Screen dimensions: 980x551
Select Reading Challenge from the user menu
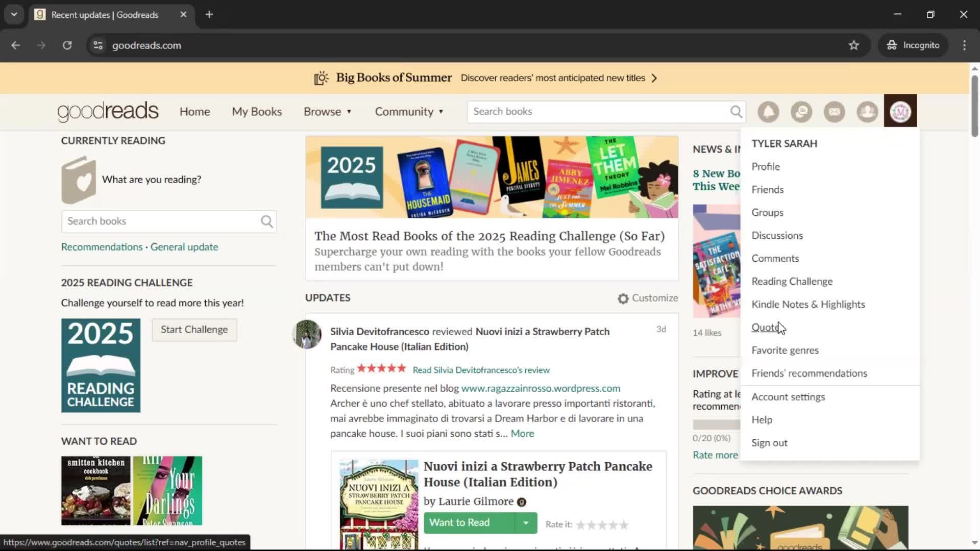[x=792, y=282]
